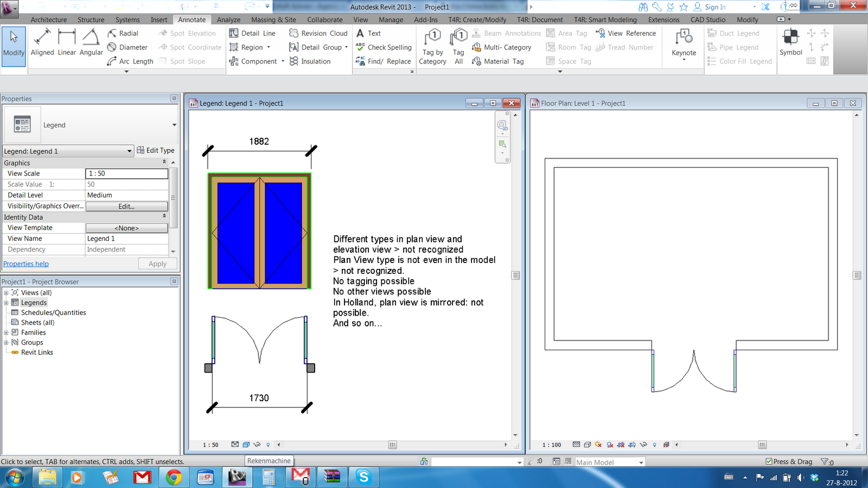This screenshot has width=868, height=488.
Task: Select the Material Tag tool
Action: pos(497,61)
